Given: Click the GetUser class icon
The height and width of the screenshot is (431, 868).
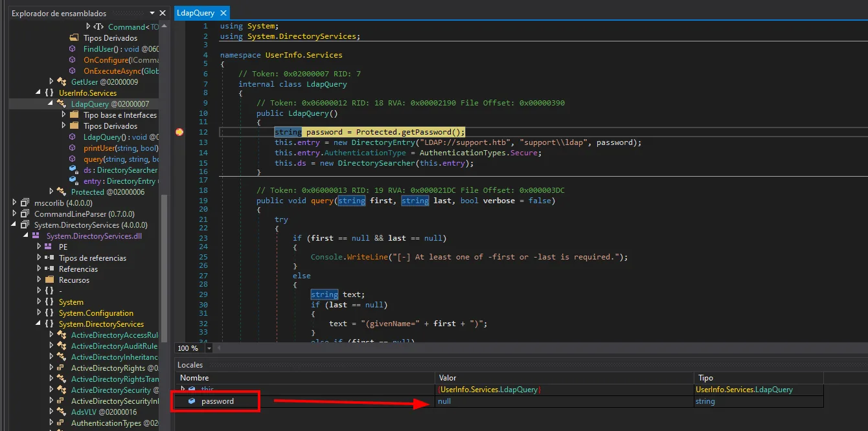Looking at the screenshot, I should pos(62,82).
